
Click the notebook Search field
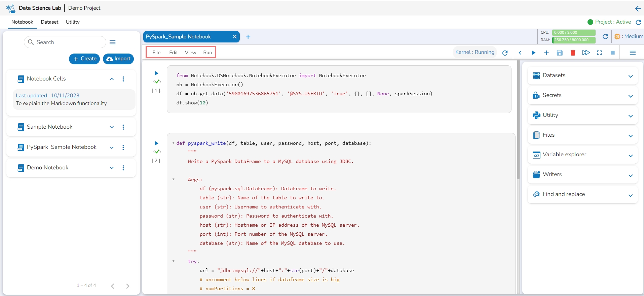click(x=65, y=42)
